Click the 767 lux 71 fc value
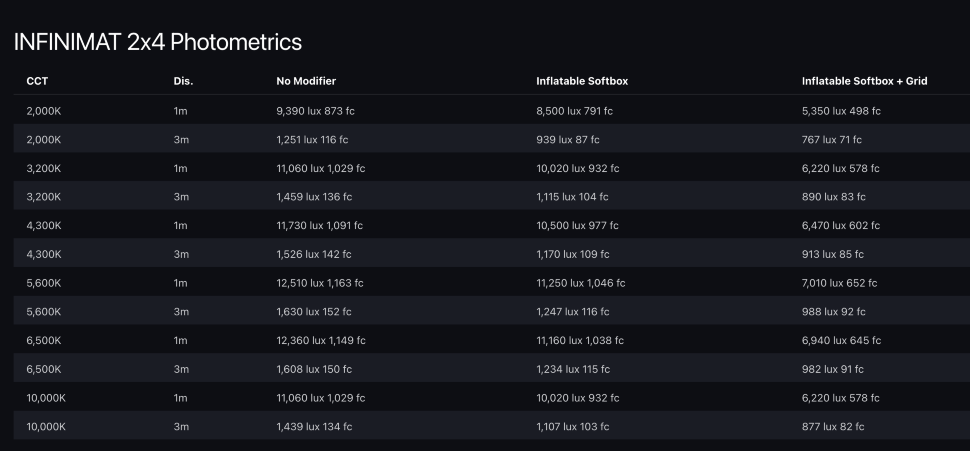 pyautogui.click(x=832, y=140)
